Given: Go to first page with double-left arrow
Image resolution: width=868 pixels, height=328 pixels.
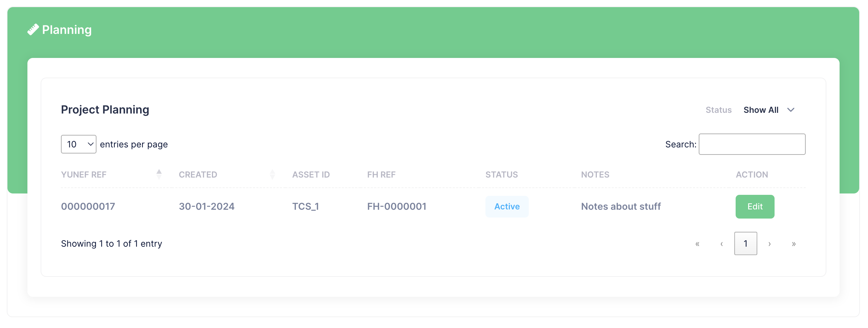Looking at the screenshot, I should click(697, 244).
